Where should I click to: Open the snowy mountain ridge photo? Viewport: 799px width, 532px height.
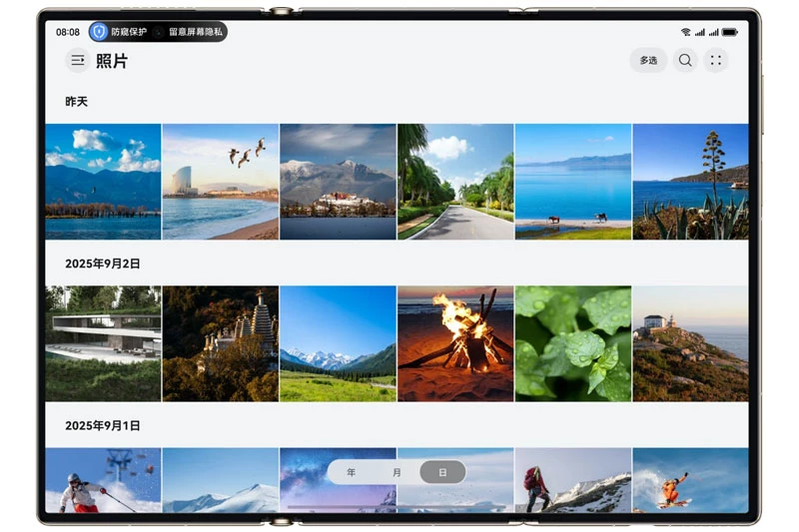pyautogui.click(x=221, y=480)
